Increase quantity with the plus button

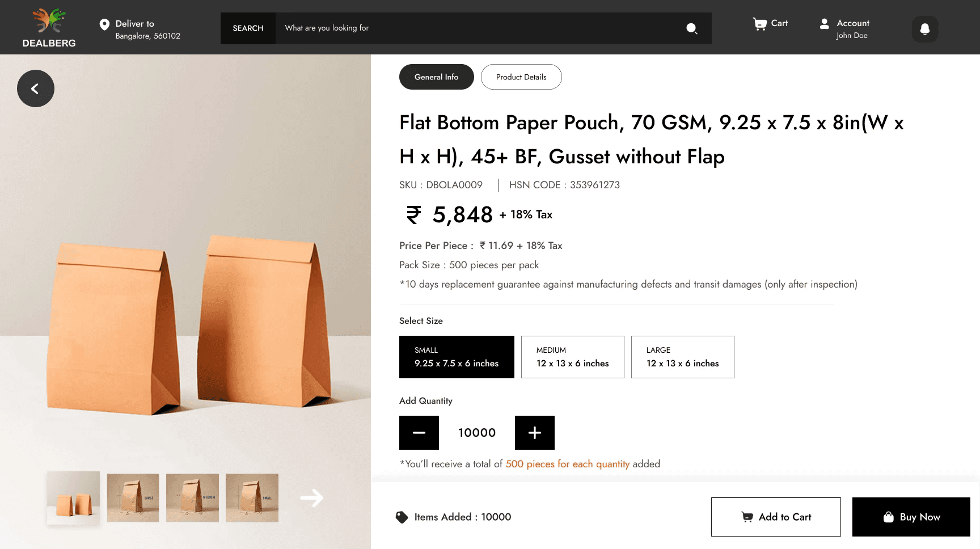[535, 433]
